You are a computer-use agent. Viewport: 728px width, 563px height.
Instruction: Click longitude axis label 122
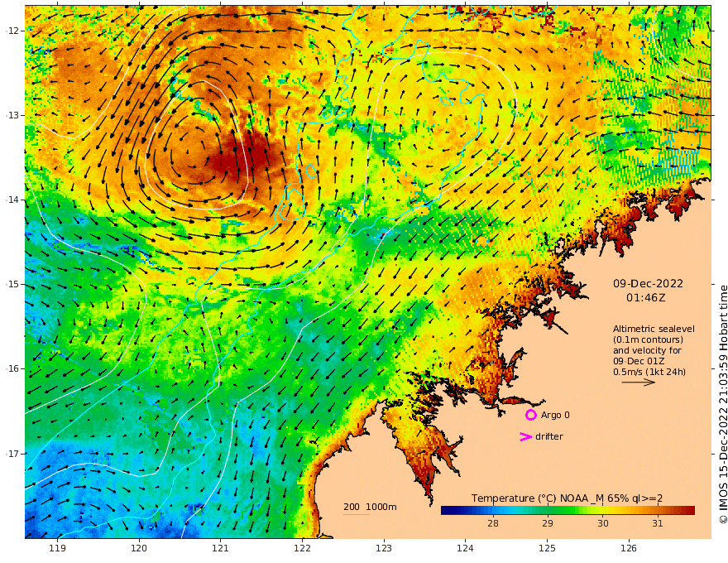pos(302,548)
